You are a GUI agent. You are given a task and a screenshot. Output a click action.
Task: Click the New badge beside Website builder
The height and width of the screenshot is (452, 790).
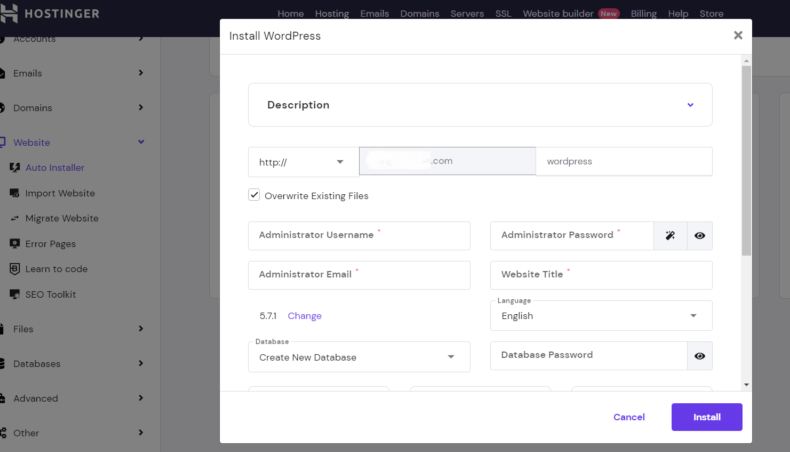[608, 14]
